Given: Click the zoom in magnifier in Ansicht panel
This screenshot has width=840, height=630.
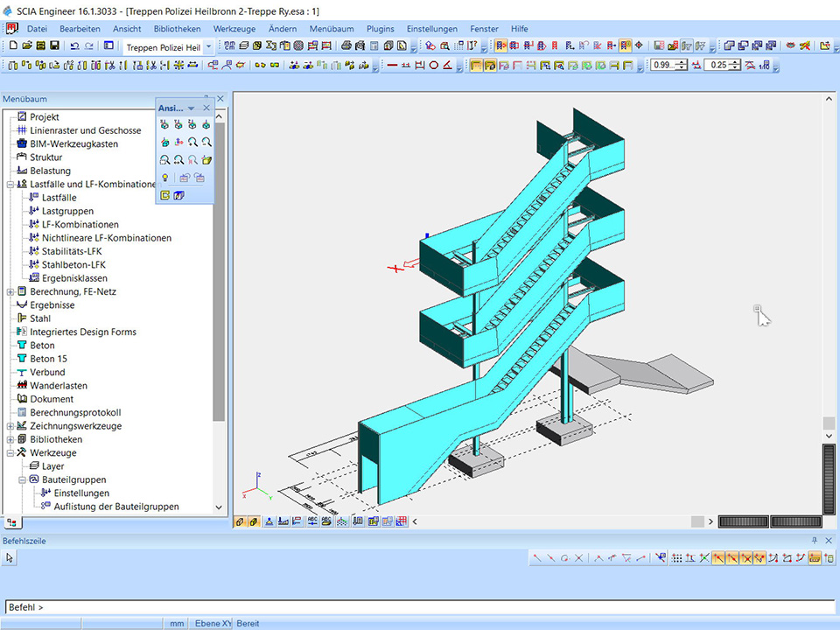Looking at the screenshot, I should pos(192,142).
